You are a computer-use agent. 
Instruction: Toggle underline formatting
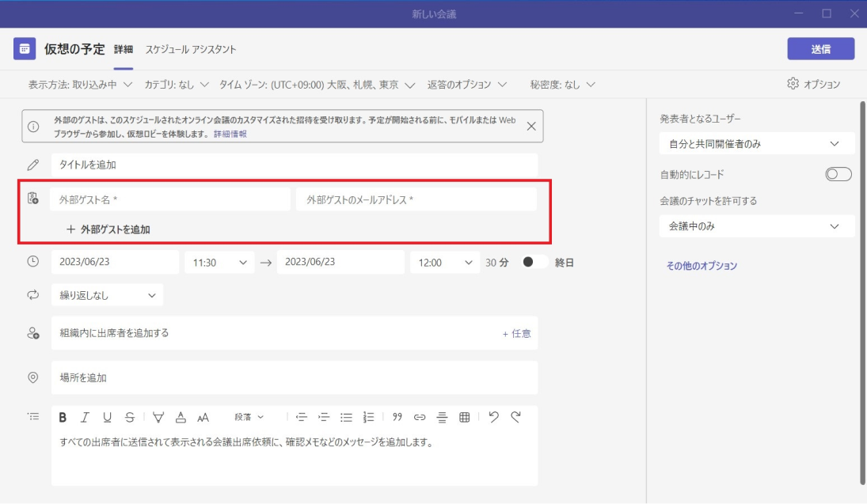(x=107, y=417)
